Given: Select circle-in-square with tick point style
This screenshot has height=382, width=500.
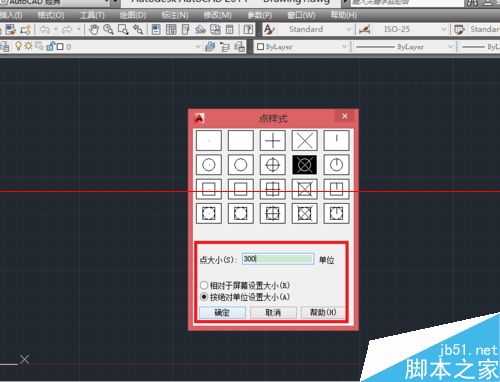Looking at the screenshot, I should click(x=336, y=213).
